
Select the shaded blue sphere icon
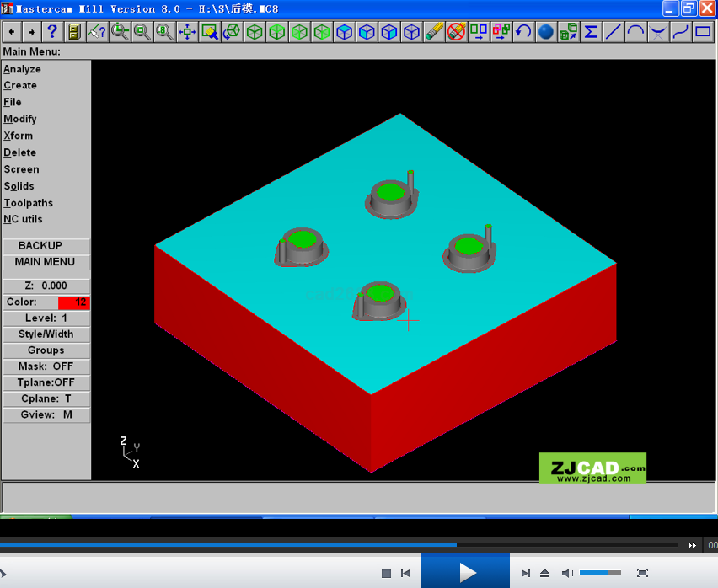click(546, 32)
